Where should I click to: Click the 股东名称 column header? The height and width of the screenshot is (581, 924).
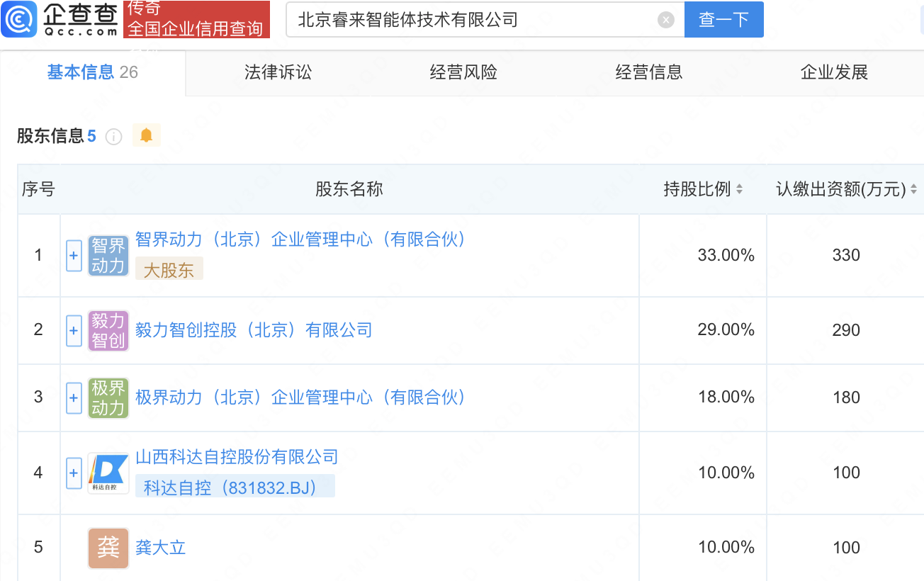(x=349, y=189)
